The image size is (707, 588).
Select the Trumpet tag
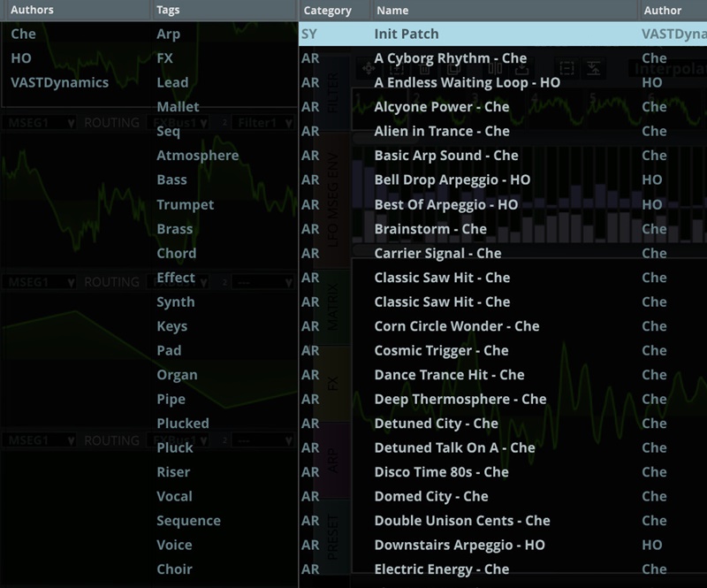[x=186, y=204]
